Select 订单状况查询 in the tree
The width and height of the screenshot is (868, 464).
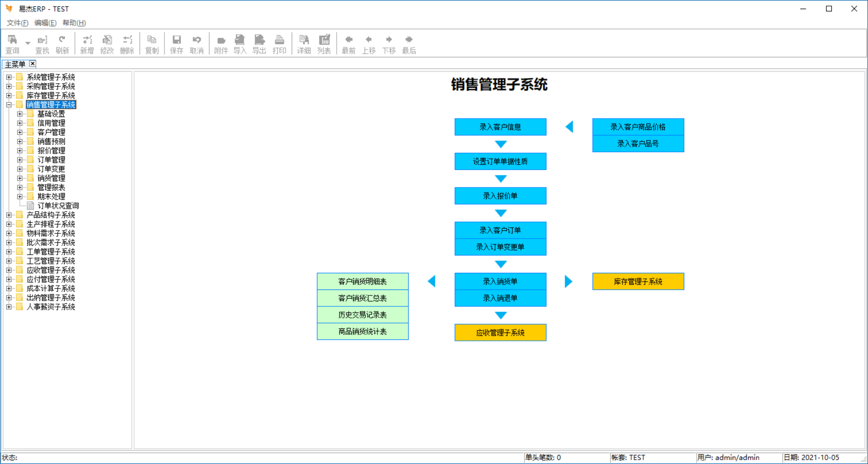58,206
